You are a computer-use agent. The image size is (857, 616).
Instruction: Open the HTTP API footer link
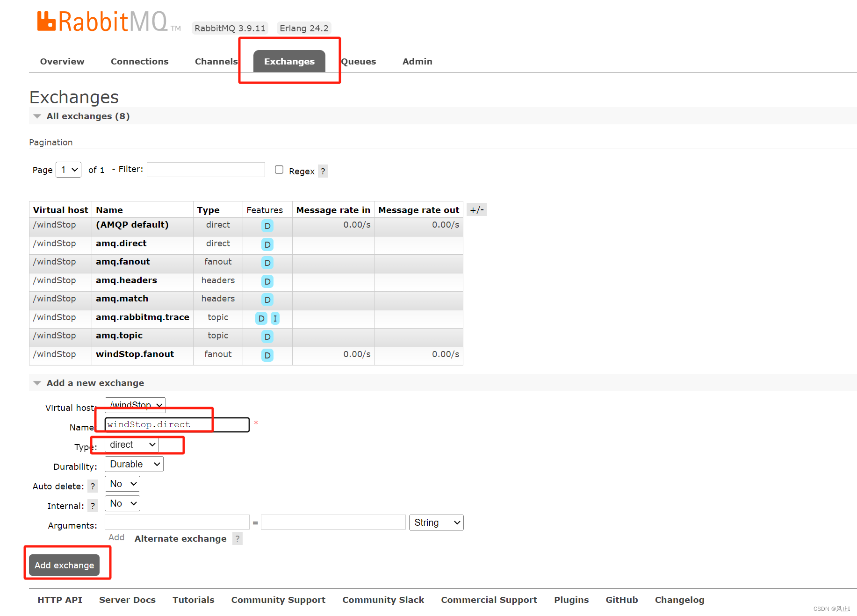click(x=60, y=600)
